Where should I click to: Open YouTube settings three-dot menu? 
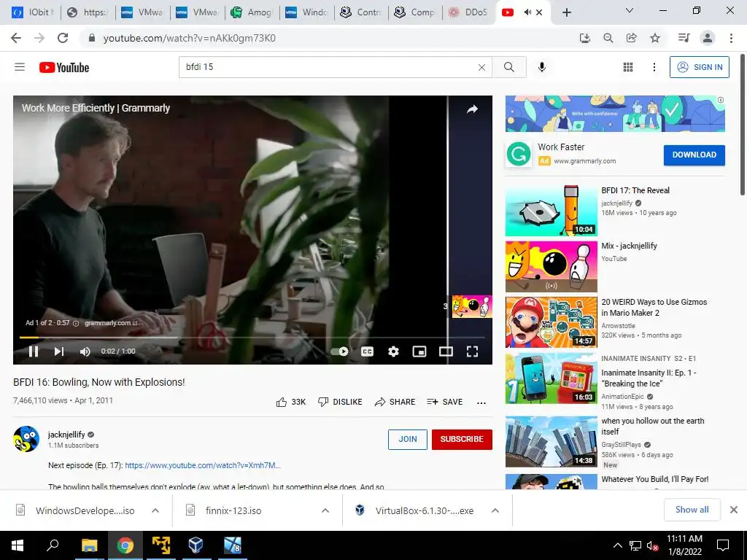(654, 67)
